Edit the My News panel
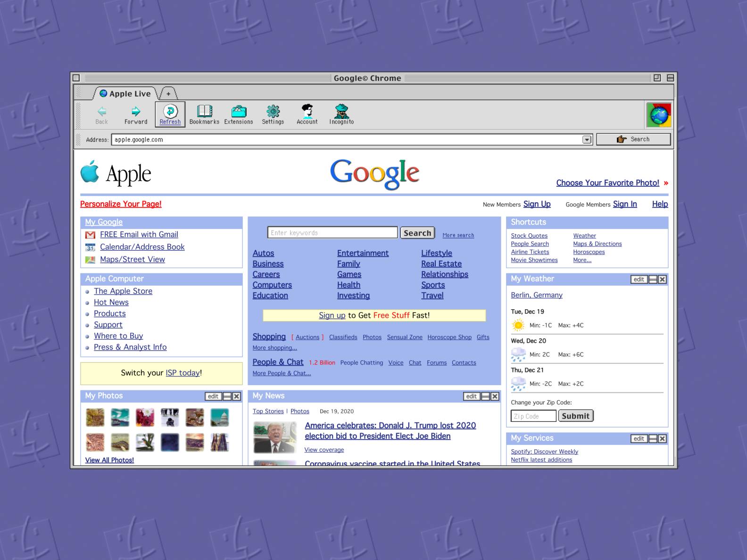 [x=472, y=396]
